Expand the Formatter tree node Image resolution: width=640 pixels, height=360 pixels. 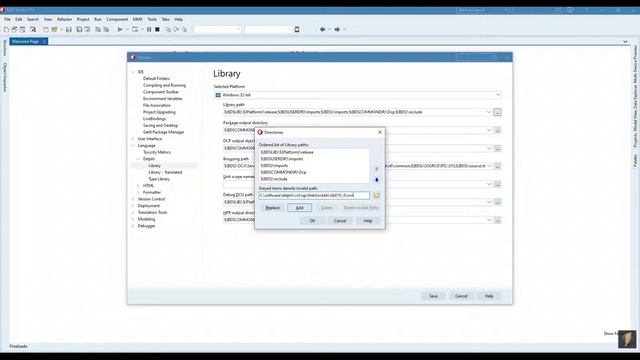[138, 192]
